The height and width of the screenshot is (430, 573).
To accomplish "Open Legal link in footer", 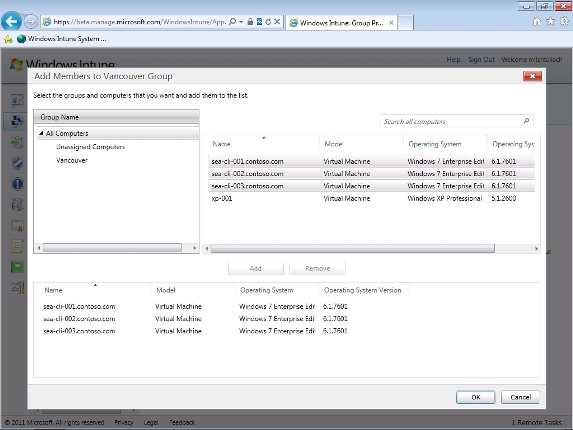I will pyautogui.click(x=151, y=422).
